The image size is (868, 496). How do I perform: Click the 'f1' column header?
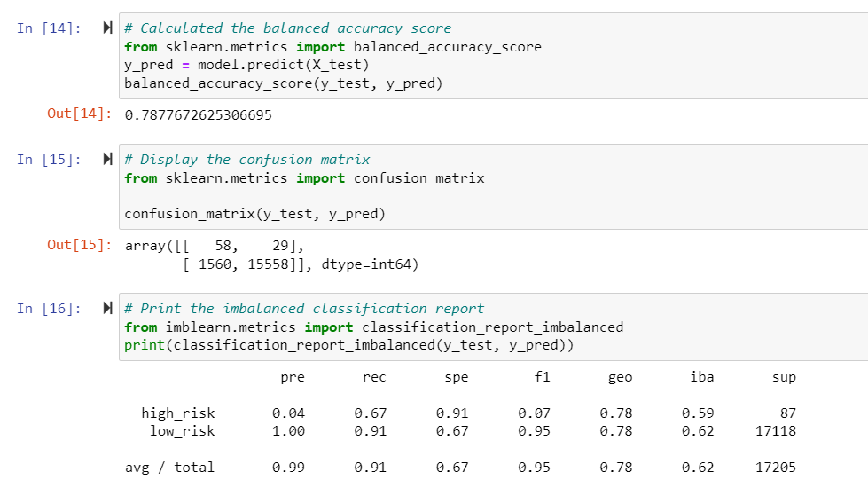(542, 377)
